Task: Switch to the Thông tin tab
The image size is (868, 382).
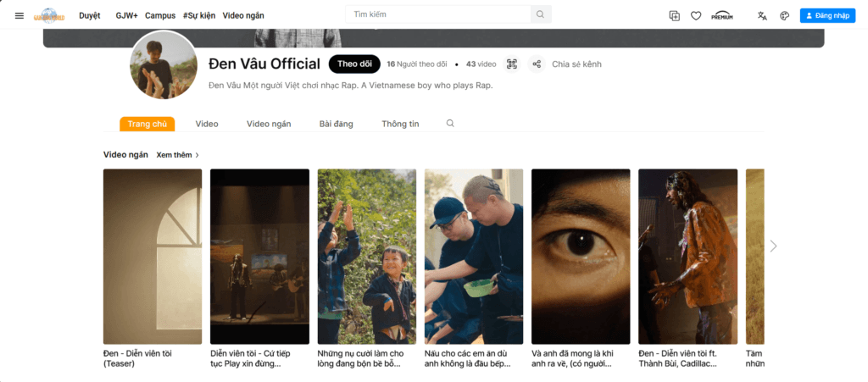Action: 400,124
